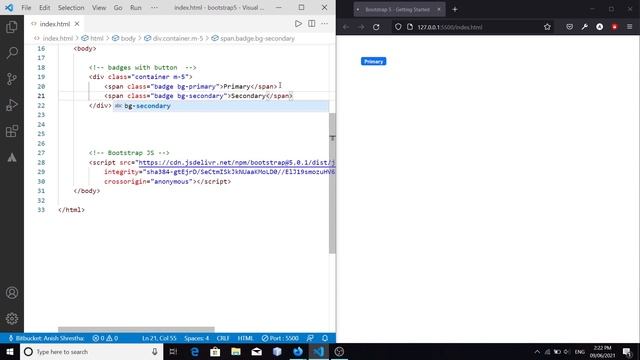
Task: Click index.html in the breadcrumb
Action: 58,38
